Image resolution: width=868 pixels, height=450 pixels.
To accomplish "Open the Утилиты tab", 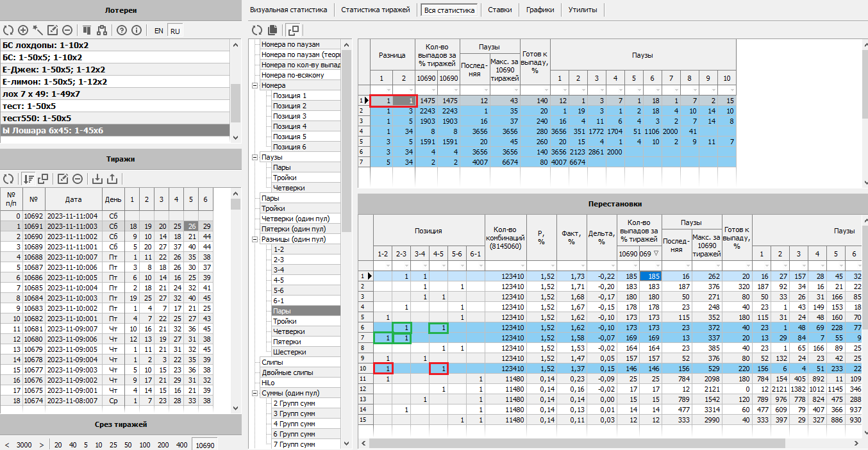I will [x=583, y=10].
